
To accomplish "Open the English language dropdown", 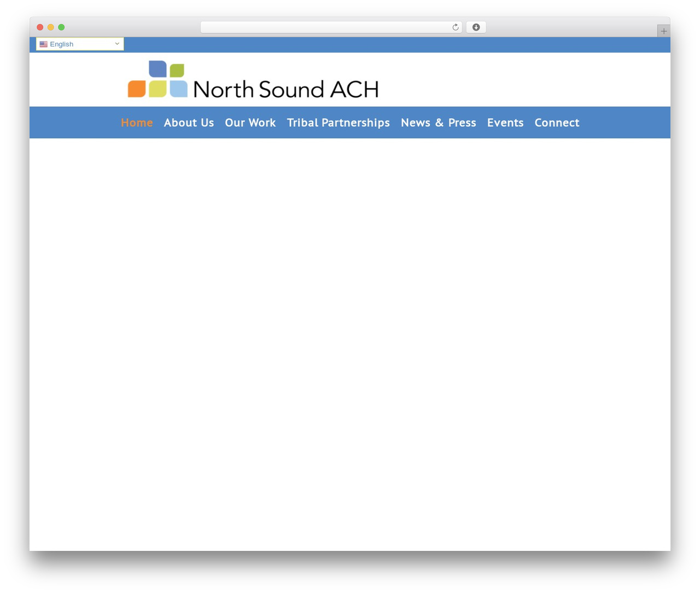I will coord(80,44).
